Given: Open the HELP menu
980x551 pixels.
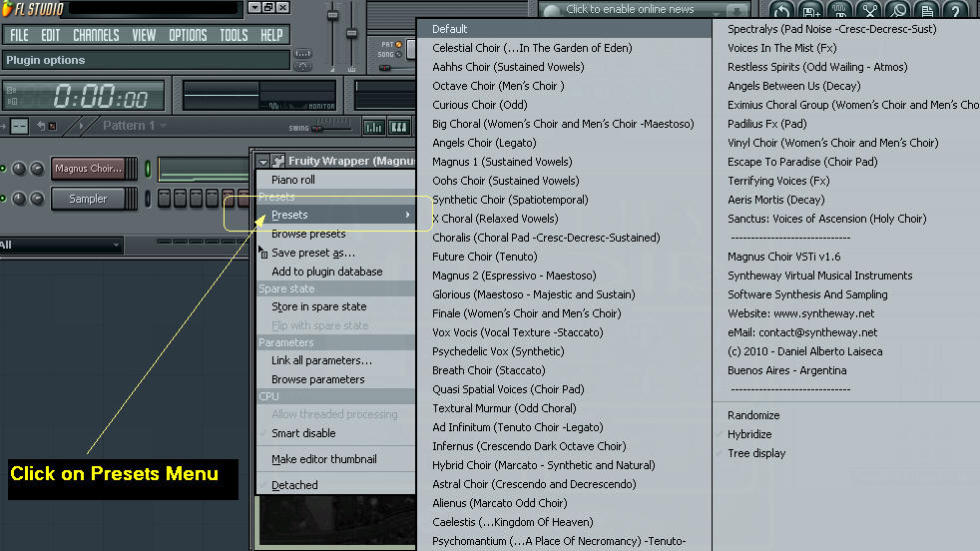Looking at the screenshot, I should click(271, 35).
